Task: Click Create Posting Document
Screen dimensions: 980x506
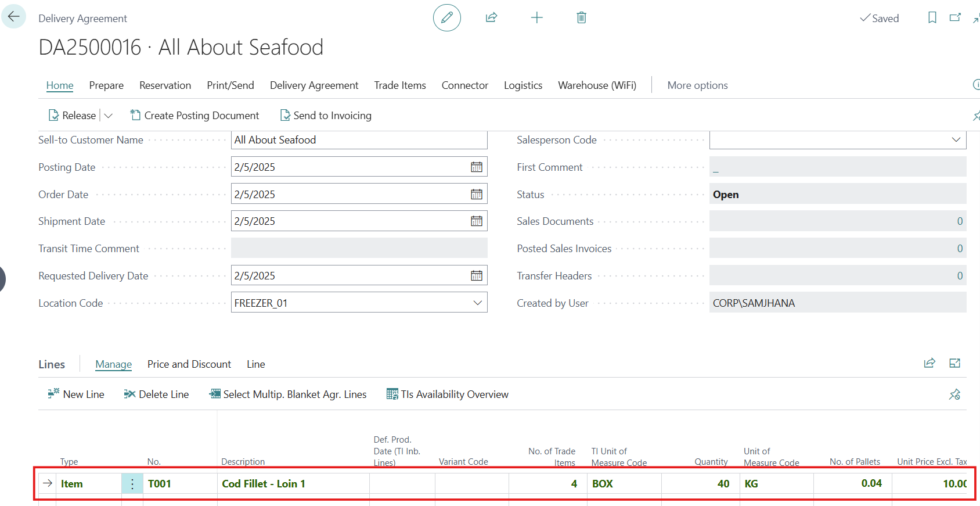Action: pos(194,116)
